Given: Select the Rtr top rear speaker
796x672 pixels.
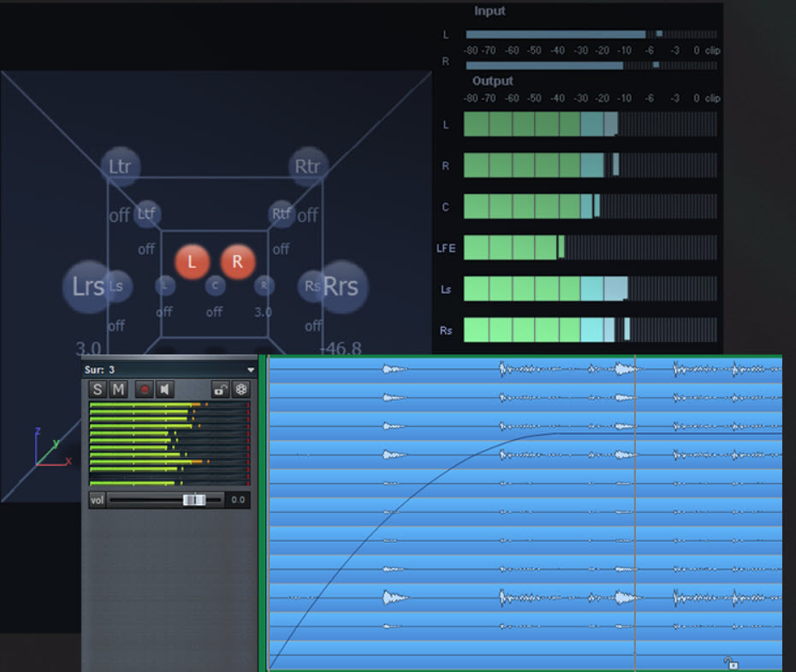Looking at the screenshot, I should coord(306,166).
